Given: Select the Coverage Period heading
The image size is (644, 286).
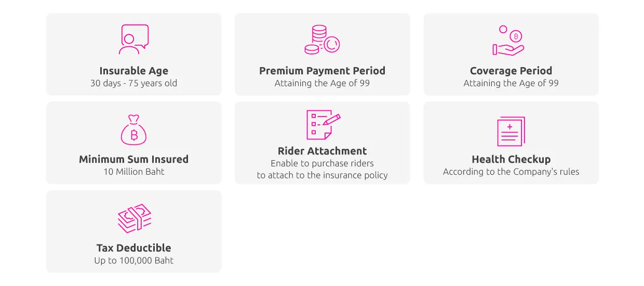Looking at the screenshot, I should 511,71.
